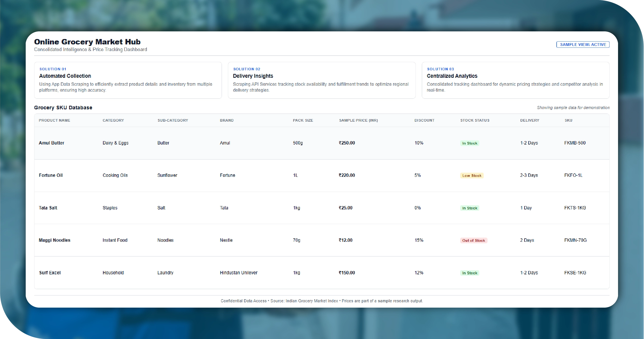Click Showing sample data for demonstration note
The height and width of the screenshot is (339, 644).
click(573, 108)
